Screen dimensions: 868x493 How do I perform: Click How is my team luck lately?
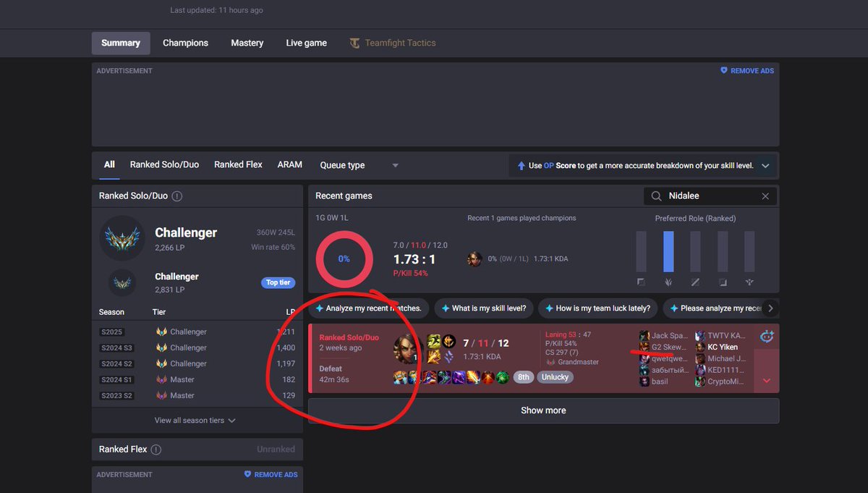pos(598,308)
